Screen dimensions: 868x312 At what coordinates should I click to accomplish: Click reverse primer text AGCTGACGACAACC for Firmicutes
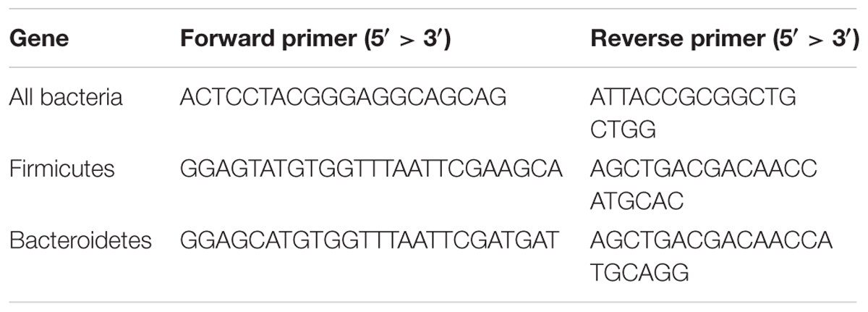[x=703, y=169]
